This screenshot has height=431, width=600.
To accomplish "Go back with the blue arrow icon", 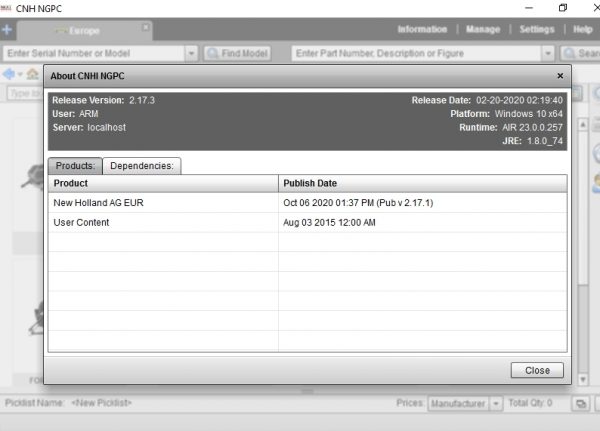I will coord(9,73).
